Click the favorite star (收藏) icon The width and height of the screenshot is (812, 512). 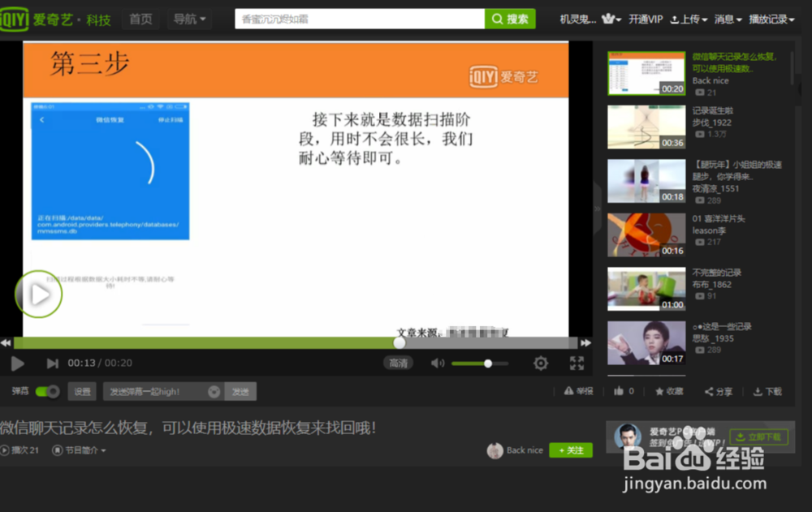(x=667, y=390)
